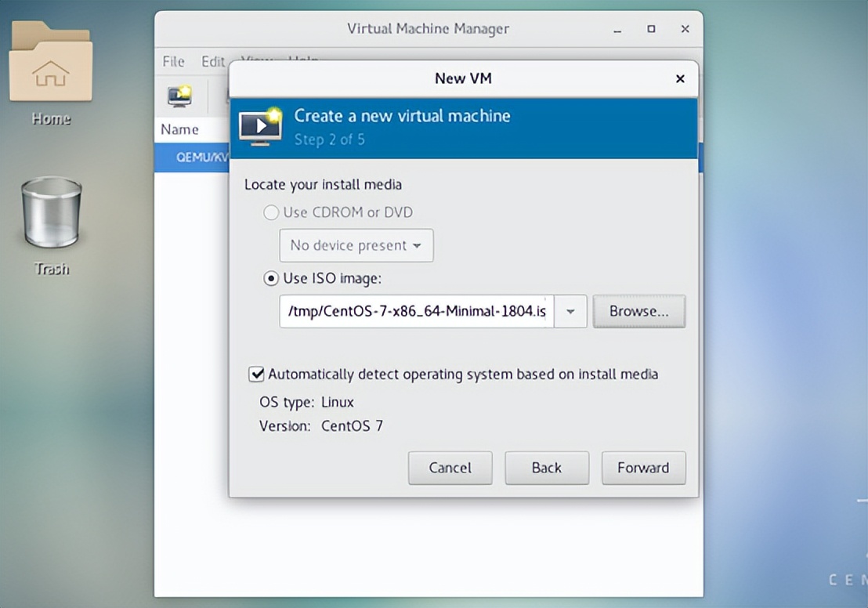The width and height of the screenshot is (868, 608).
Task: Click Forward to proceed to next step
Action: pos(643,468)
